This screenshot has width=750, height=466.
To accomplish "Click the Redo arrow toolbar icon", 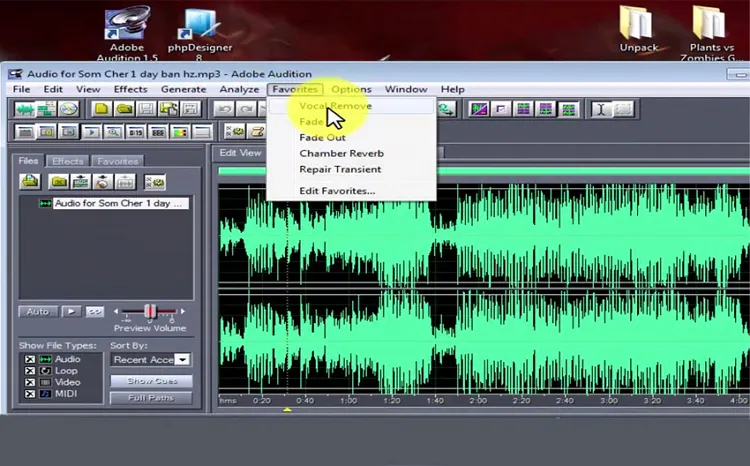I will 246,110.
